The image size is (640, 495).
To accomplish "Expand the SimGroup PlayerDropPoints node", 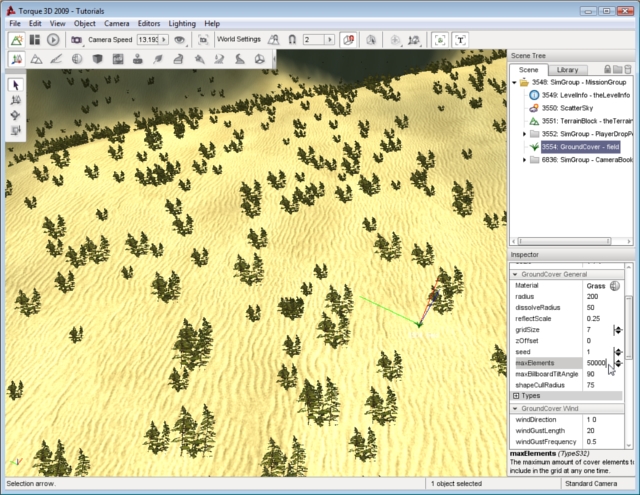I will [x=524, y=134].
